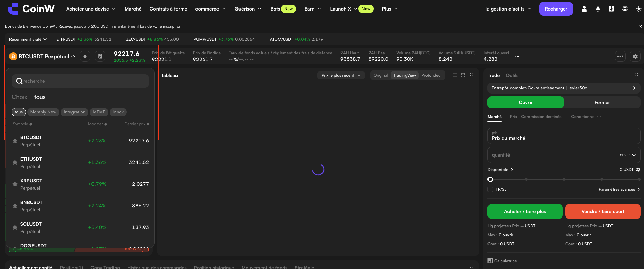
Task: Open the margin mode and leverage selector
Action: (564, 88)
